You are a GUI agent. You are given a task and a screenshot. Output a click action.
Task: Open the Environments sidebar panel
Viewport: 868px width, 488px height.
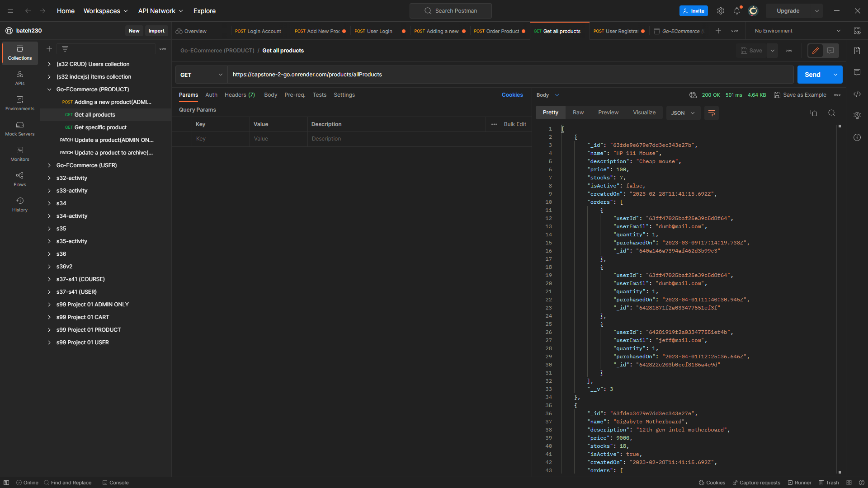pyautogui.click(x=20, y=103)
